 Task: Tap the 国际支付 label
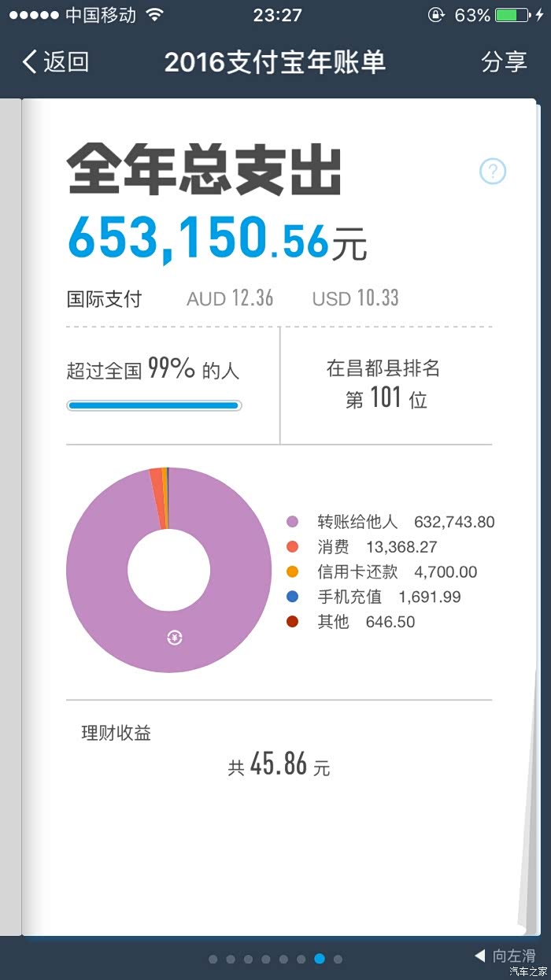coord(104,299)
